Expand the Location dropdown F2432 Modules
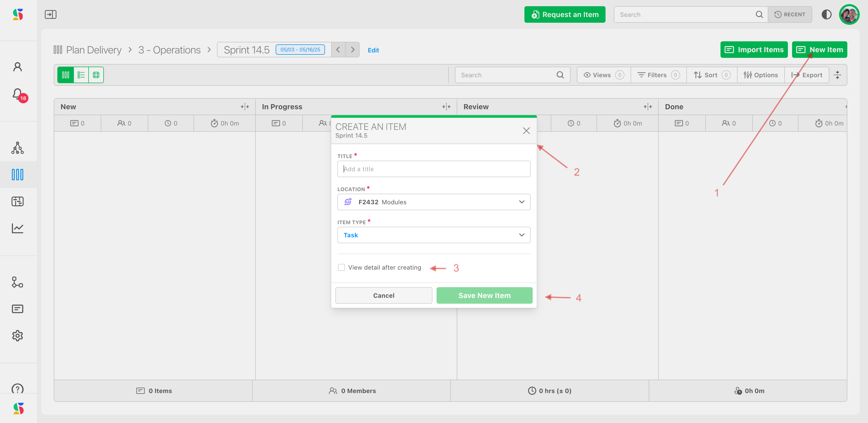Screen dimensions: 868x423 point(434,202)
